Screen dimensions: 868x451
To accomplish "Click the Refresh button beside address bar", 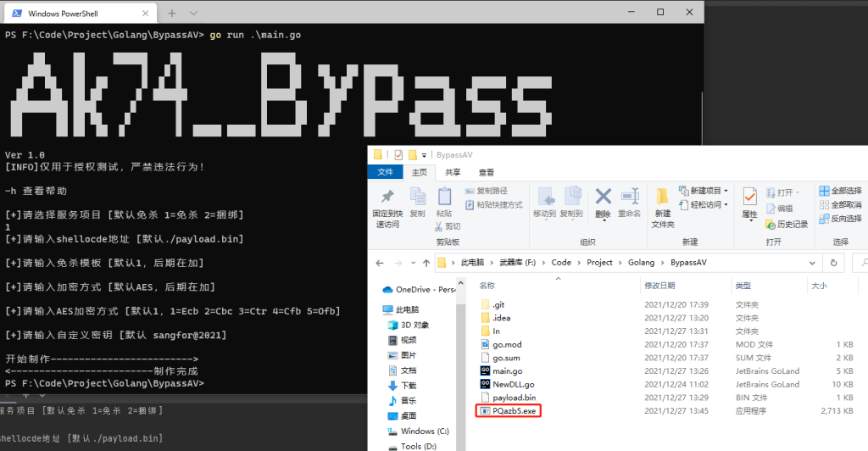I will (x=833, y=263).
